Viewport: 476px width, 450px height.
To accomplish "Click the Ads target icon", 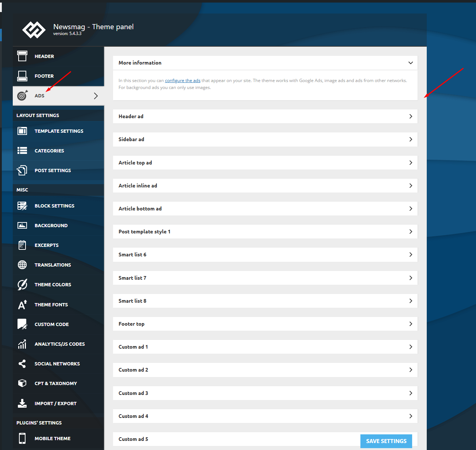I will (x=22, y=96).
